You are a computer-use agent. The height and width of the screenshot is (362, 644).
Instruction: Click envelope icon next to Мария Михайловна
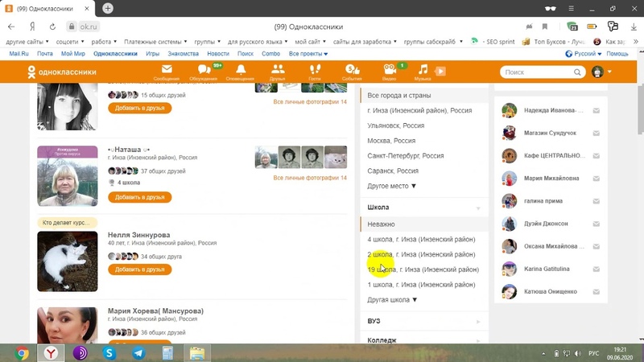click(x=597, y=179)
